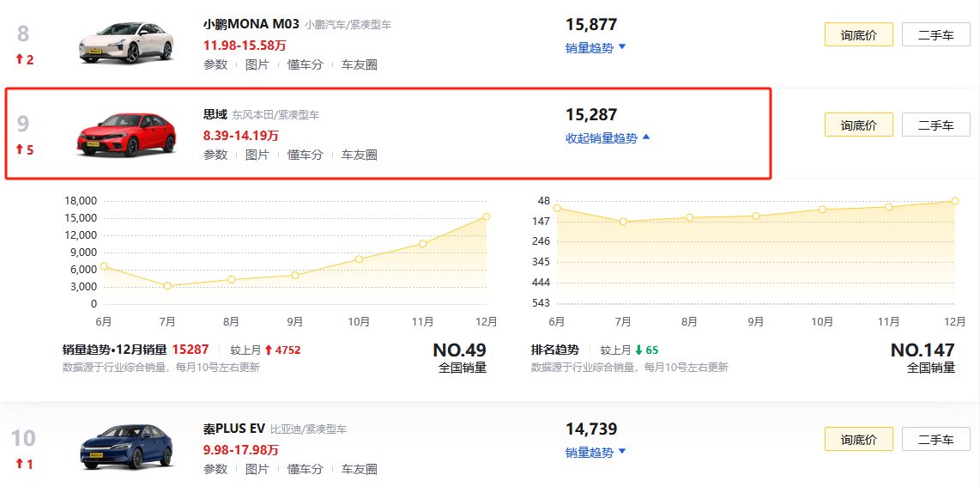Click the price 9.98-17.98万
This screenshot has height=487, width=980.
(x=240, y=449)
